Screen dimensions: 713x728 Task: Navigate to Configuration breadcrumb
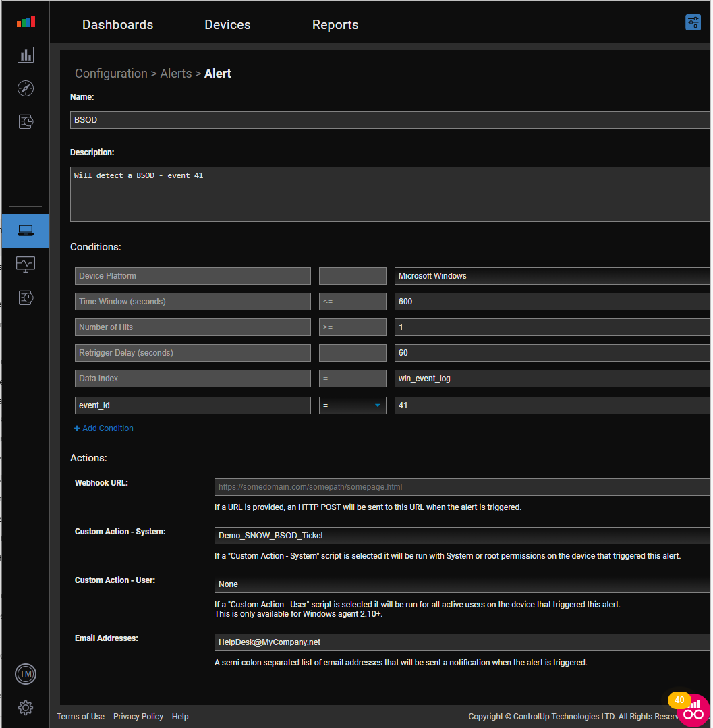tap(111, 74)
